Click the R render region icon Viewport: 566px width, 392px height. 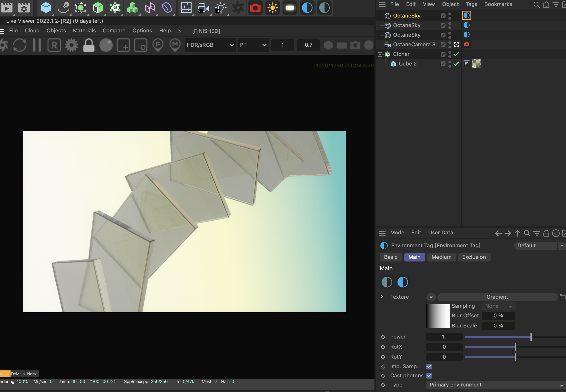(54, 45)
